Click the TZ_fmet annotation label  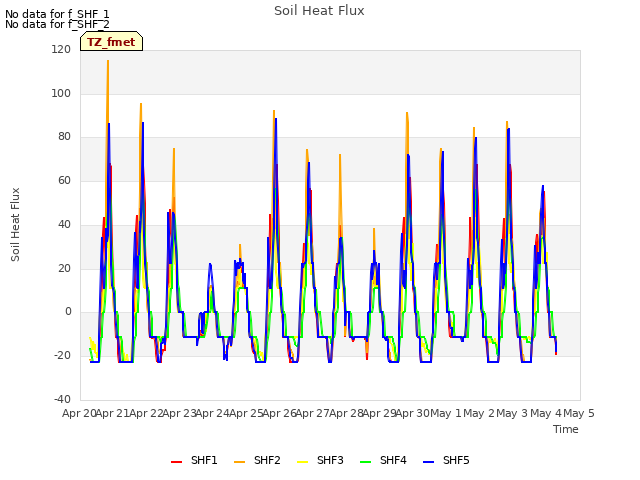(111, 42)
